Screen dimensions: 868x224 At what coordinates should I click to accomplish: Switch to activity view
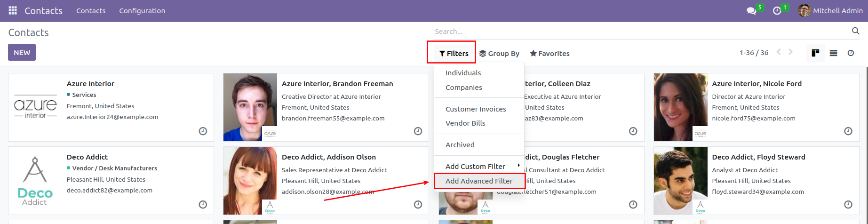pos(851,53)
